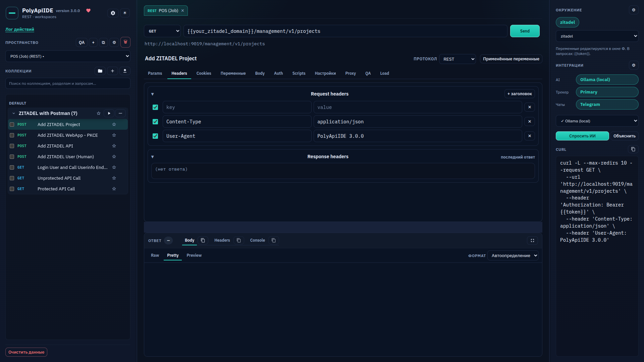Remove the User-Agent header row

pos(530,136)
